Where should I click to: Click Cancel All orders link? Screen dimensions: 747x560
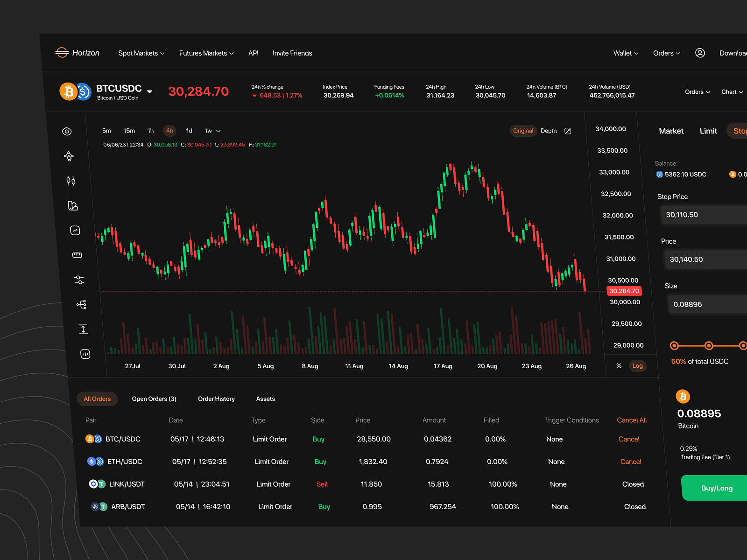point(631,420)
